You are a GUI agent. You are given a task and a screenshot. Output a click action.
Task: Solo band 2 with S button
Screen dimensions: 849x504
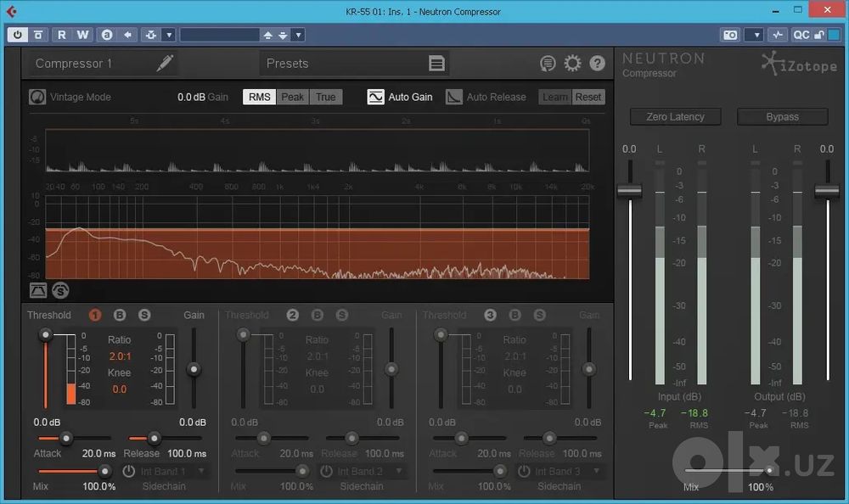(x=341, y=315)
